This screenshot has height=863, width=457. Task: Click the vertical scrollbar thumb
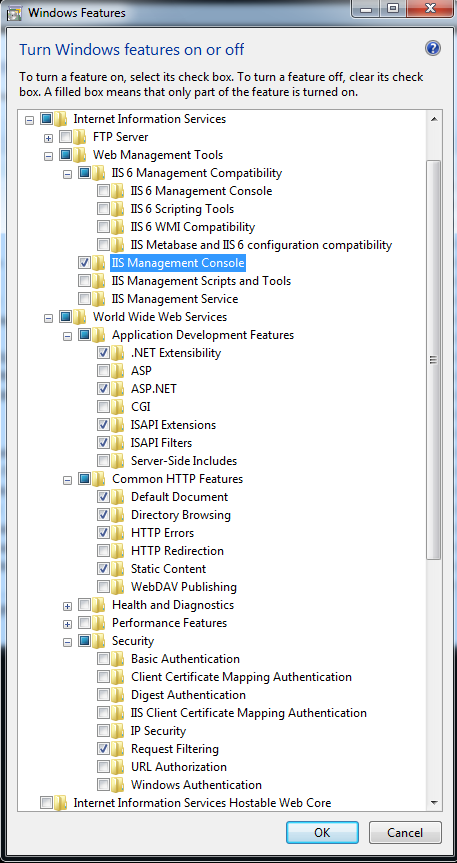433,360
